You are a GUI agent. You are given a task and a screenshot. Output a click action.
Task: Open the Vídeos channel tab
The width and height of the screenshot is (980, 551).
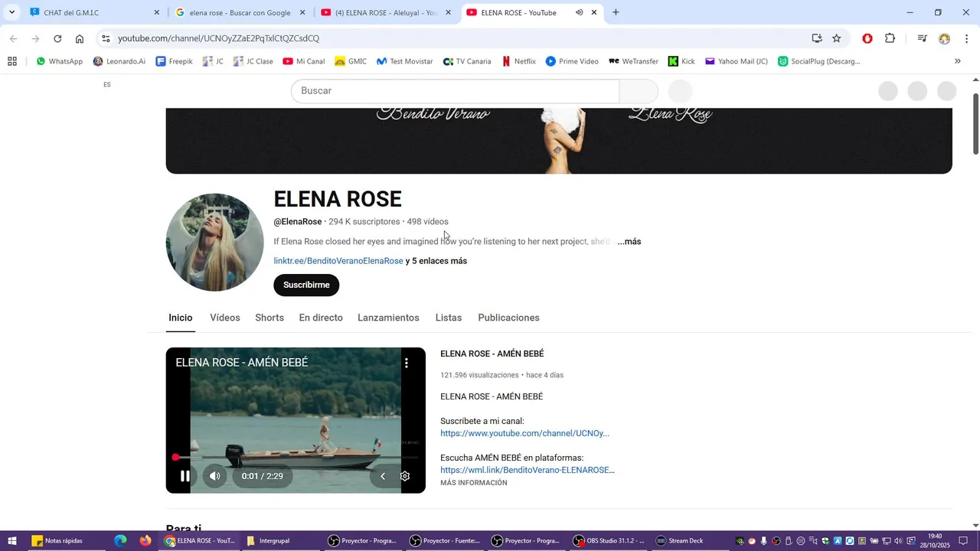click(225, 318)
